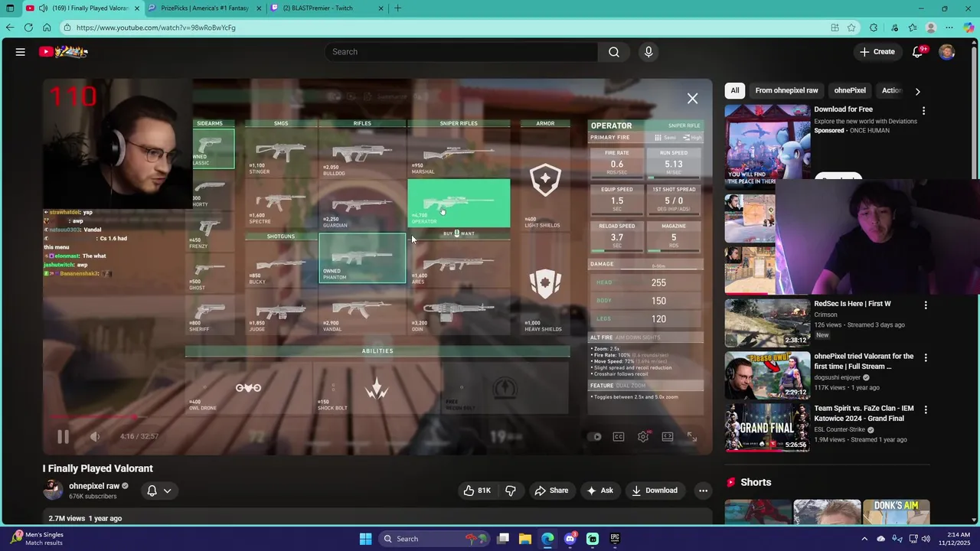Open options for Team Spirit vs. FaZe video
Viewport: 980px width, 551px height.
(x=925, y=410)
